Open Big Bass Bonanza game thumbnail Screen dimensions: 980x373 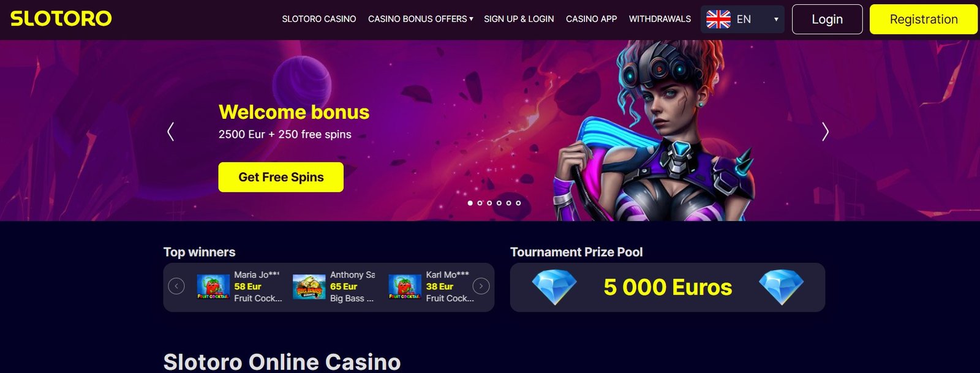(309, 287)
